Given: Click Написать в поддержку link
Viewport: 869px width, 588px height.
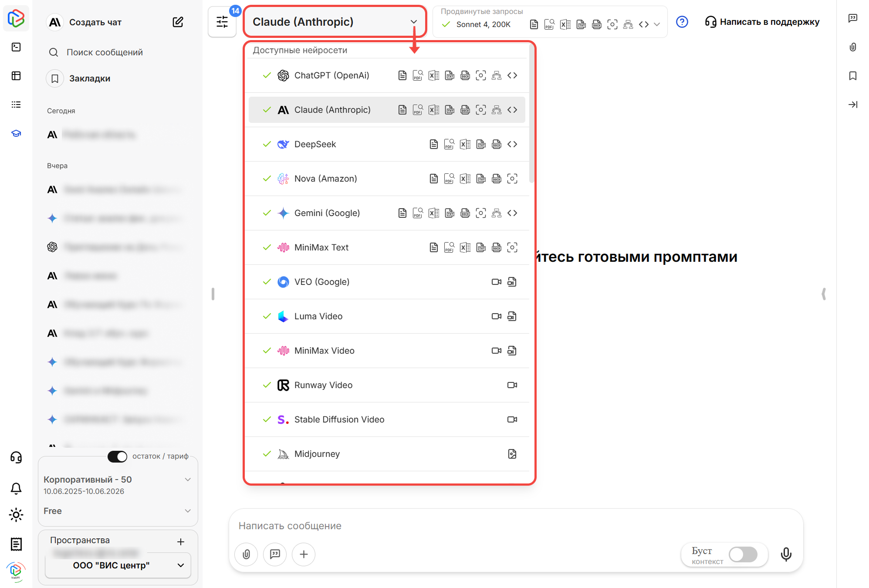Looking at the screenshot, I should click(x=762, y=22).
